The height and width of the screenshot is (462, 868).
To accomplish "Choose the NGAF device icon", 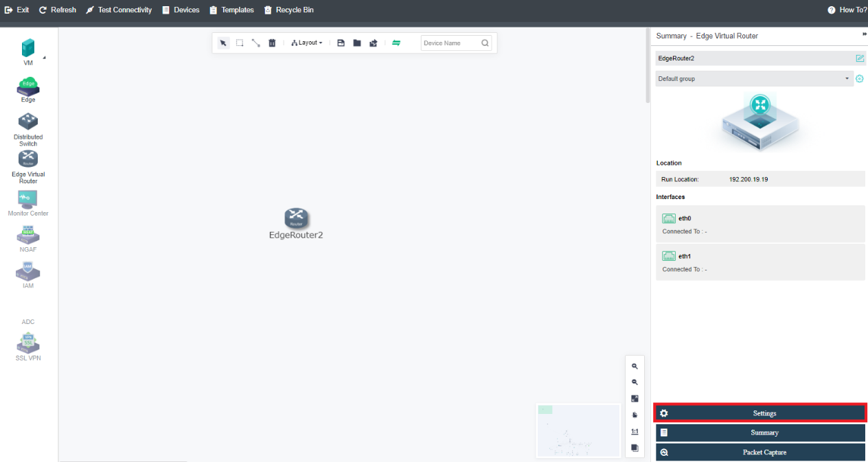I will 28,235.
